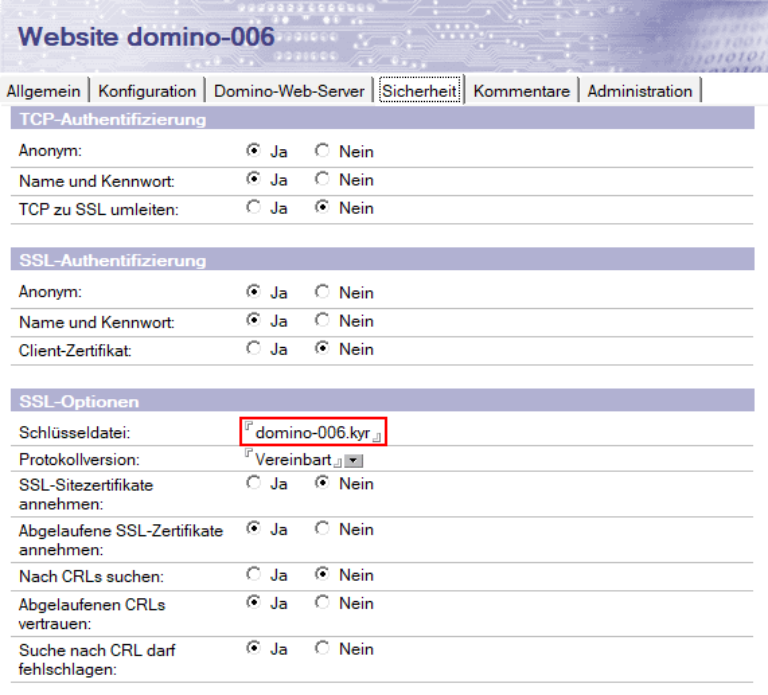Set TCP Anonym to Nein

(322, 150)
